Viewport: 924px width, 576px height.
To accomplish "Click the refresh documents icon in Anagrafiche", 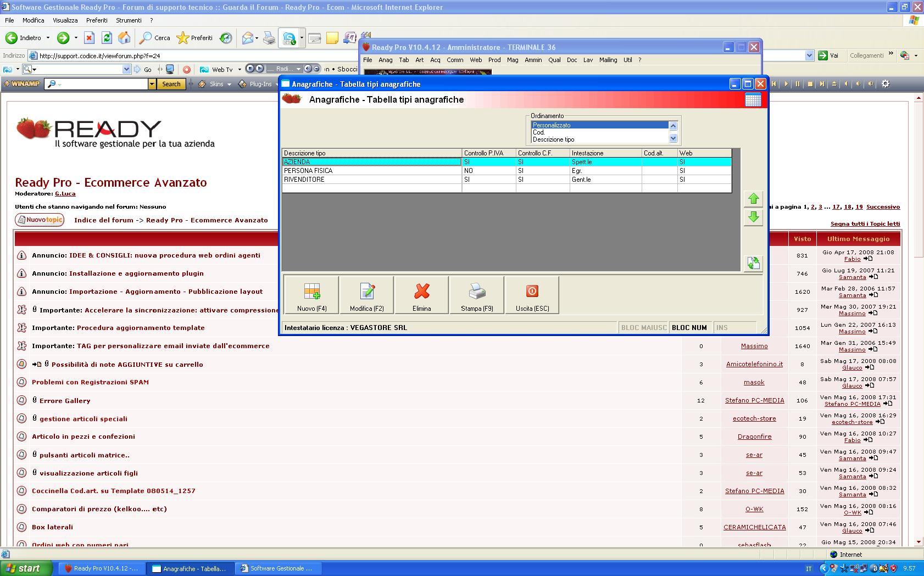I will click(753, 263).
